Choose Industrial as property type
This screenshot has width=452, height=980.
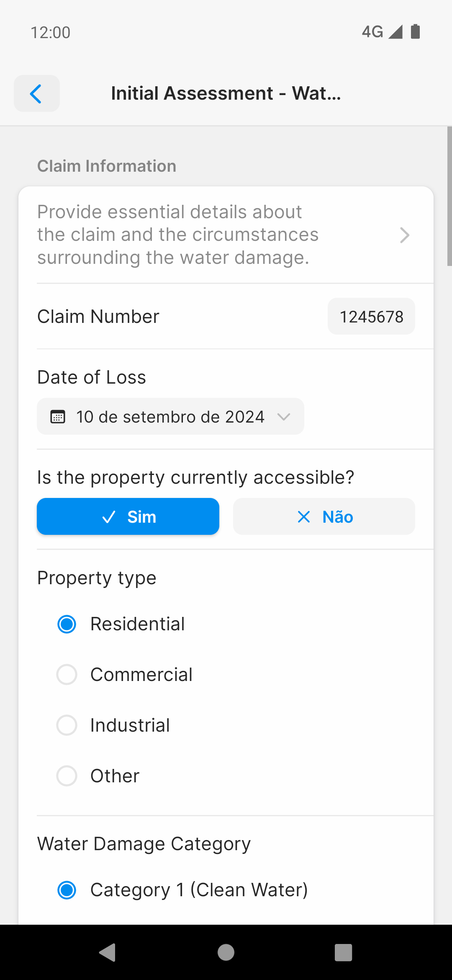click(x=113, y=725)
